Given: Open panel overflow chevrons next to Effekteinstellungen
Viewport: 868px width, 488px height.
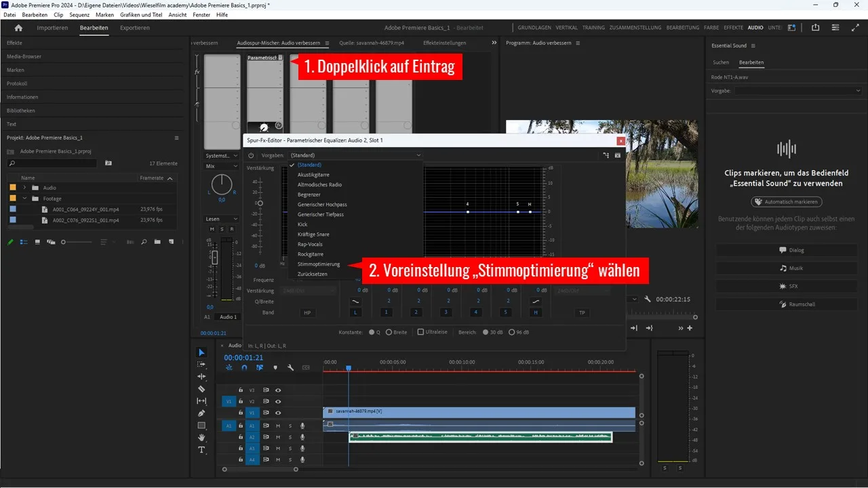Looking at the screenshot, I should click(494, 43).
